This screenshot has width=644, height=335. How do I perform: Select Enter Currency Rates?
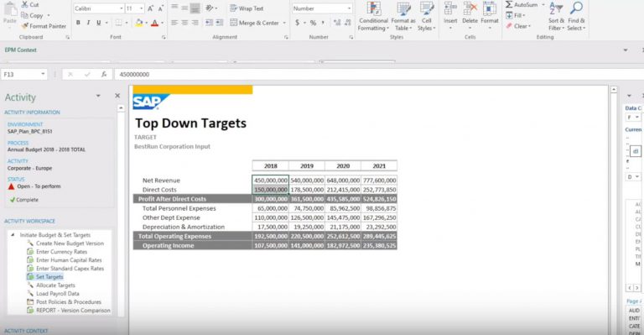(57, 252)
